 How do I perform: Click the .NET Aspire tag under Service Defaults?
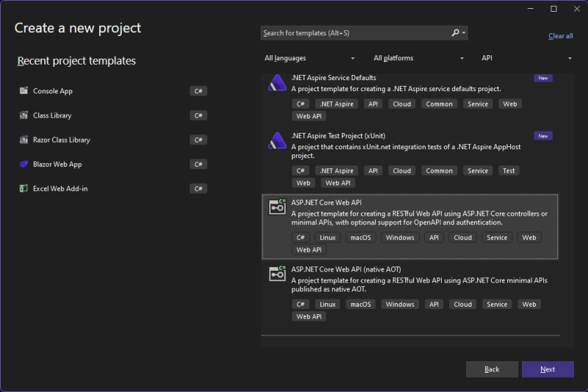pos(337,104)
